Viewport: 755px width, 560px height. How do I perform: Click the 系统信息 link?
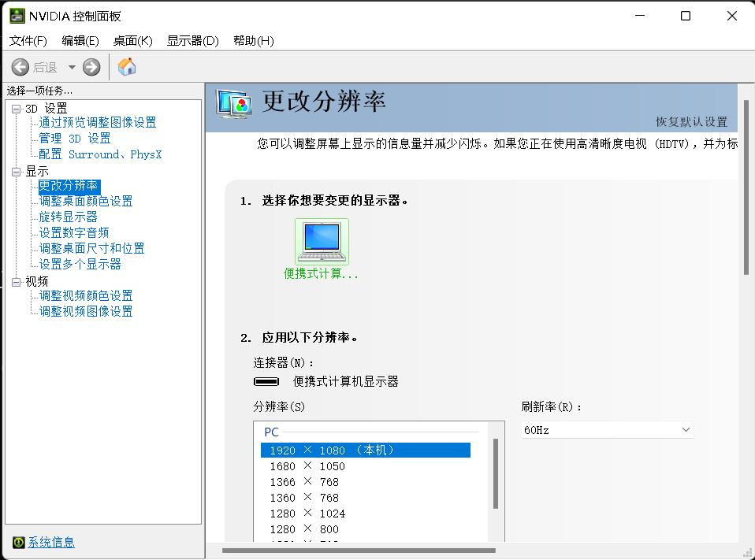coord(51,542)
